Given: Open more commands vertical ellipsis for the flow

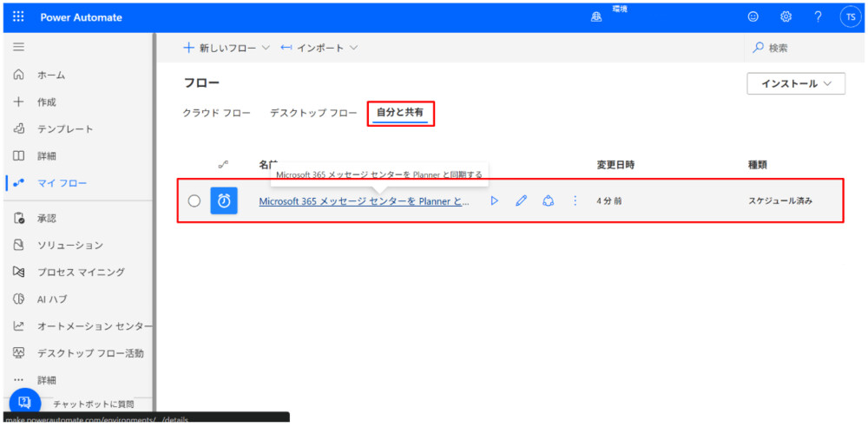Looking at the screenshot, I should (575, 201).
